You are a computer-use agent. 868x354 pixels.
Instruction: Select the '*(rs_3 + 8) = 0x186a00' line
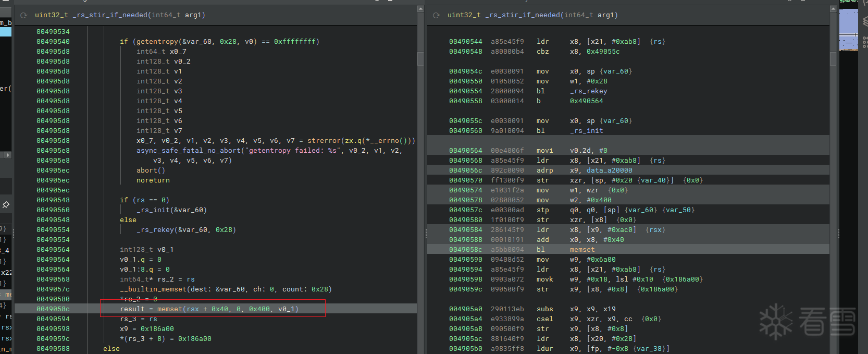pyautogui.click(x=166, y=339)
